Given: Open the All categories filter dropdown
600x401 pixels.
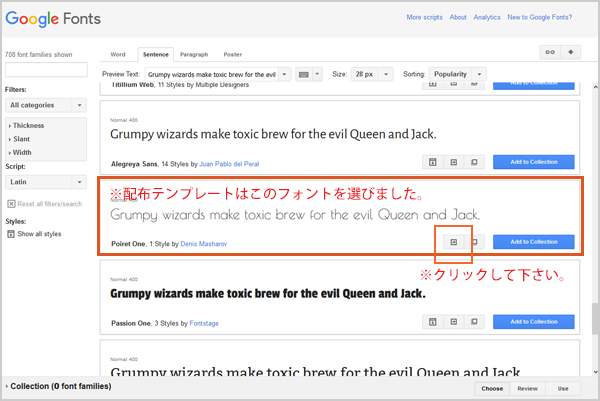Looking at the screenshot, I should pos(46,105).
